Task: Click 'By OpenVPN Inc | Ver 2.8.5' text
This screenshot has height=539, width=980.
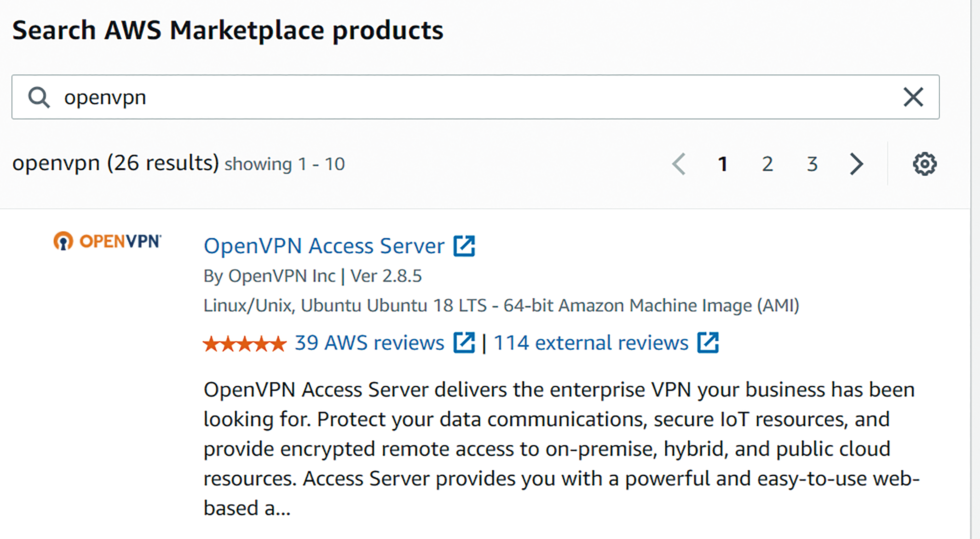Action: pyautogui.click(x=313, y=276)
